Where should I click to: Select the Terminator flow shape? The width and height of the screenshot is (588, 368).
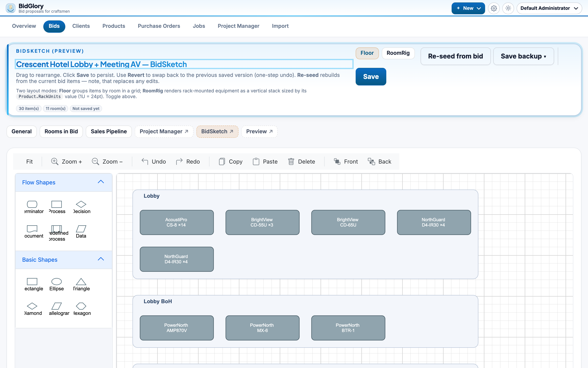pyautogui.click(x=32, y=207)
